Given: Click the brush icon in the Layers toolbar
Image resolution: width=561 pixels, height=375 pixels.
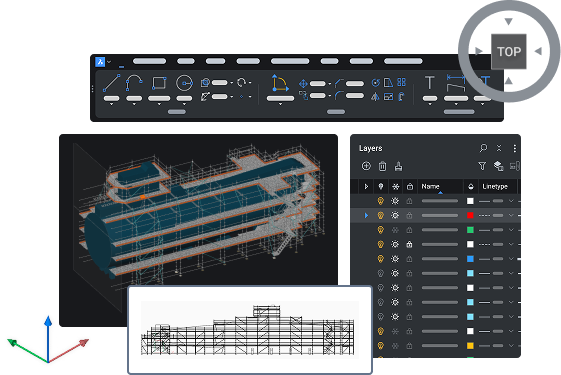Looking at the screenshot, I should [x=398, y=166].
